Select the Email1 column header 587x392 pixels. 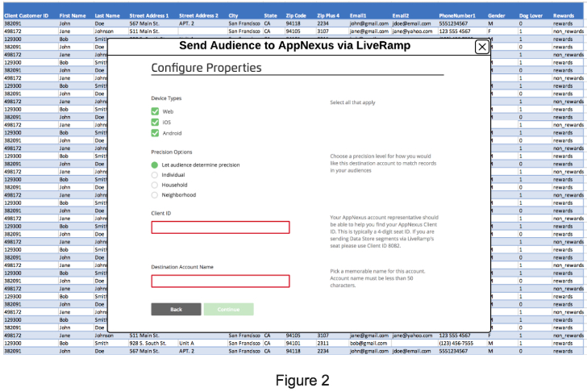point(358,15)
